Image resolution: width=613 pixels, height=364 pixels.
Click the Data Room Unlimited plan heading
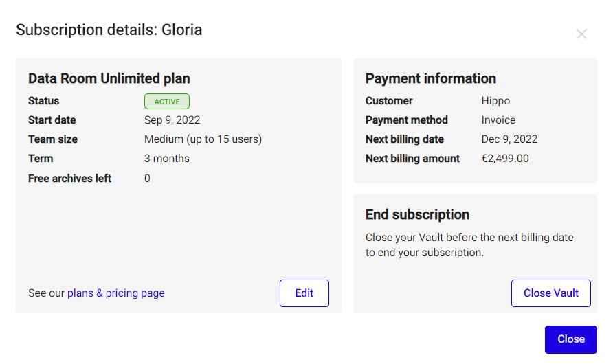pos(109,78)
